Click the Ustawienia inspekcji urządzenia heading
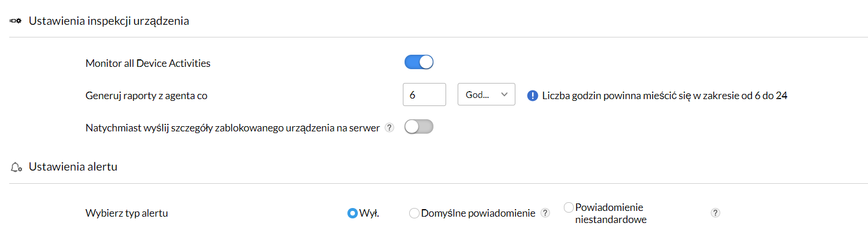The image size is (868, 242). (x=109, y=21)
